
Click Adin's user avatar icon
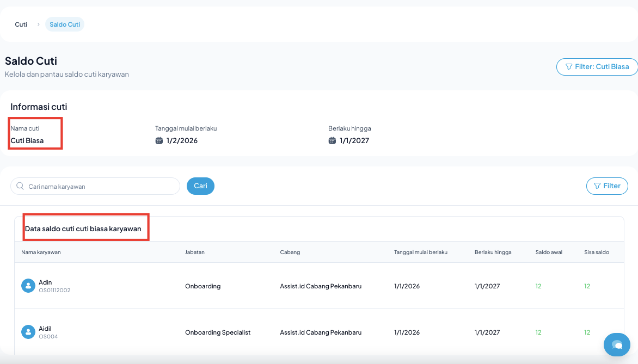(28, 286)
